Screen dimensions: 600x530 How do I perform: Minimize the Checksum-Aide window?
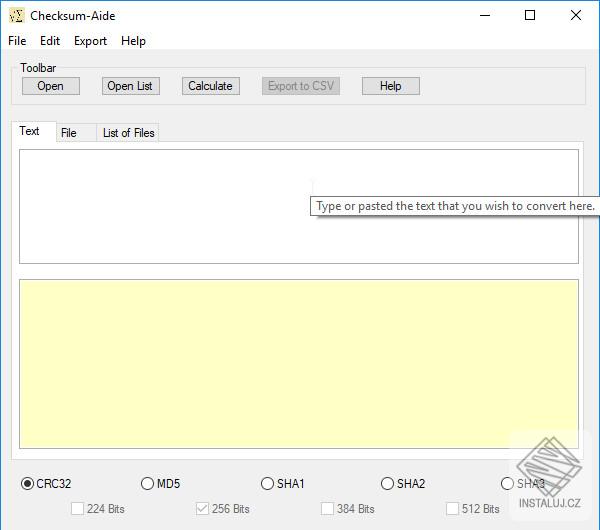(x=485, y=16)
